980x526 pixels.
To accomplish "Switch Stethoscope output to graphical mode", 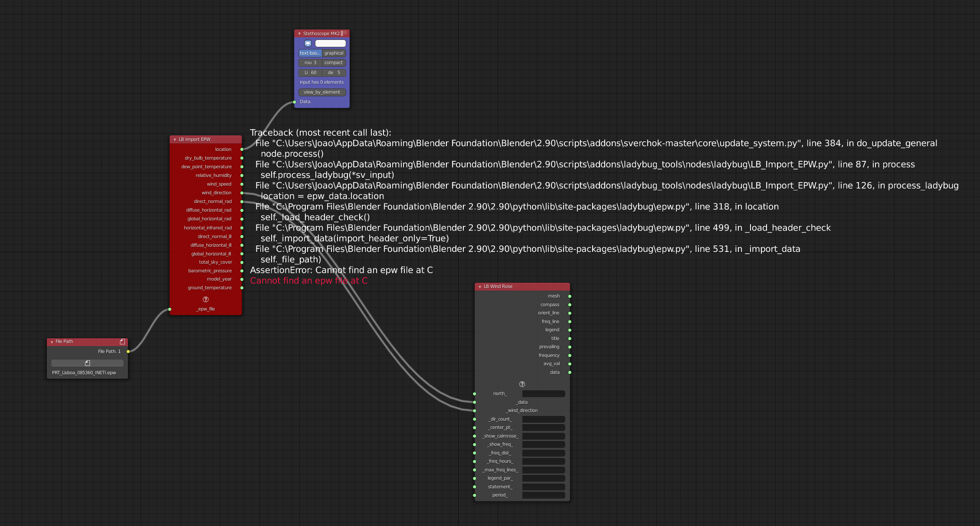I will (x=334, y=53).
